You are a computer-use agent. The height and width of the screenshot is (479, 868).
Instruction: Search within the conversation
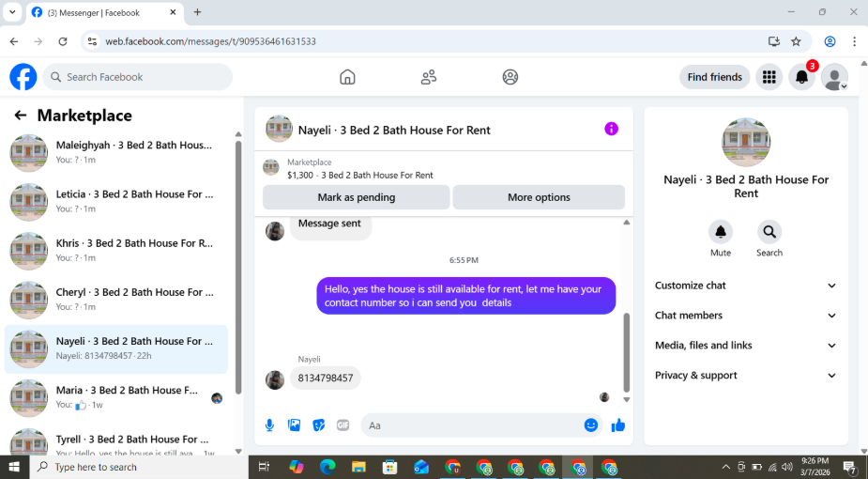(769, 232)
